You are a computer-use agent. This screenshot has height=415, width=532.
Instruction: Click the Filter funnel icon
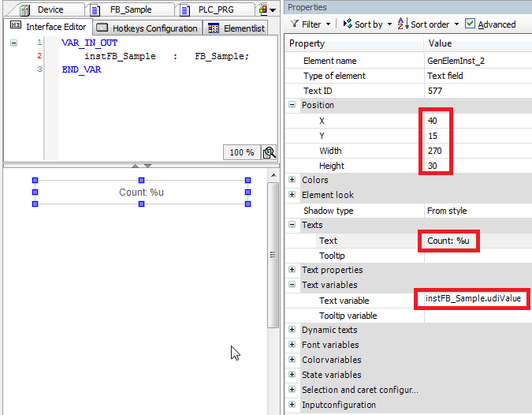pyautogui.click(x=292, y=24)
